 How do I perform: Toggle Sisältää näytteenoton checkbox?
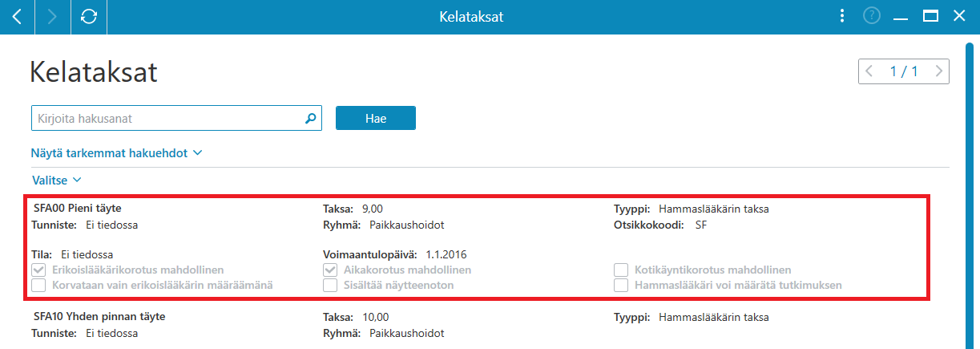(x=330, y=285)
